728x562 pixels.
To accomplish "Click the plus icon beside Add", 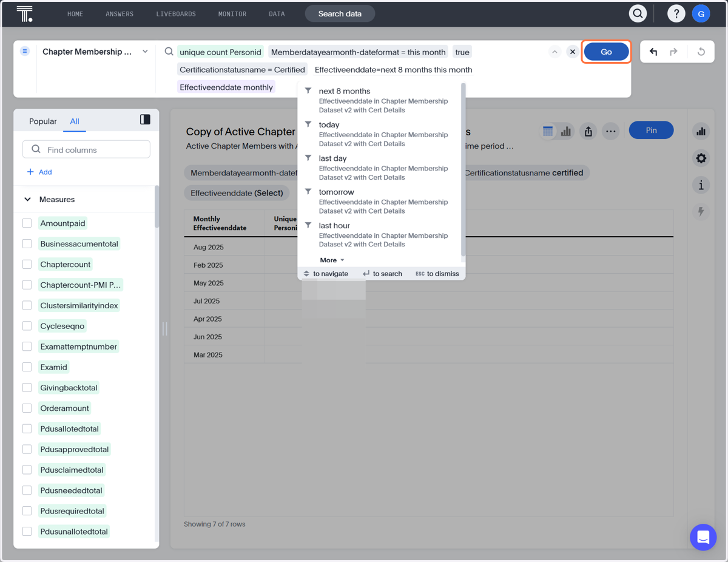I will click(x=30, y=172).
